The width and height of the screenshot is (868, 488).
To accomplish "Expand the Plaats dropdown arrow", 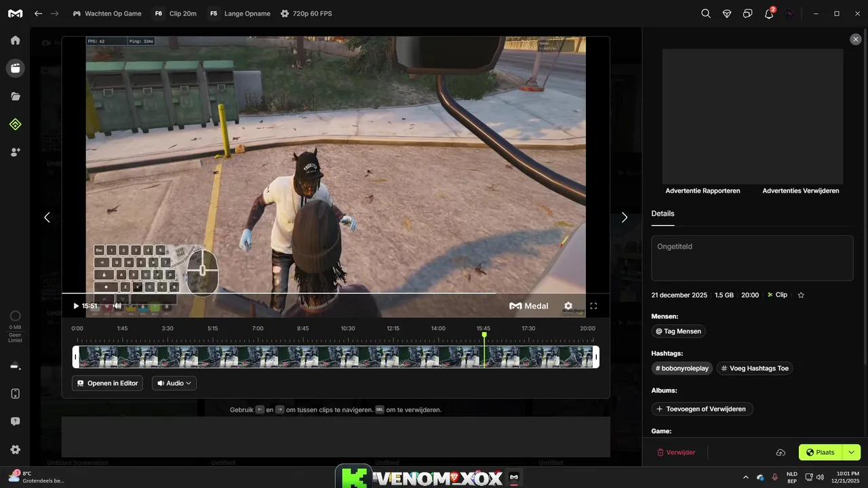I will point(852,452).
